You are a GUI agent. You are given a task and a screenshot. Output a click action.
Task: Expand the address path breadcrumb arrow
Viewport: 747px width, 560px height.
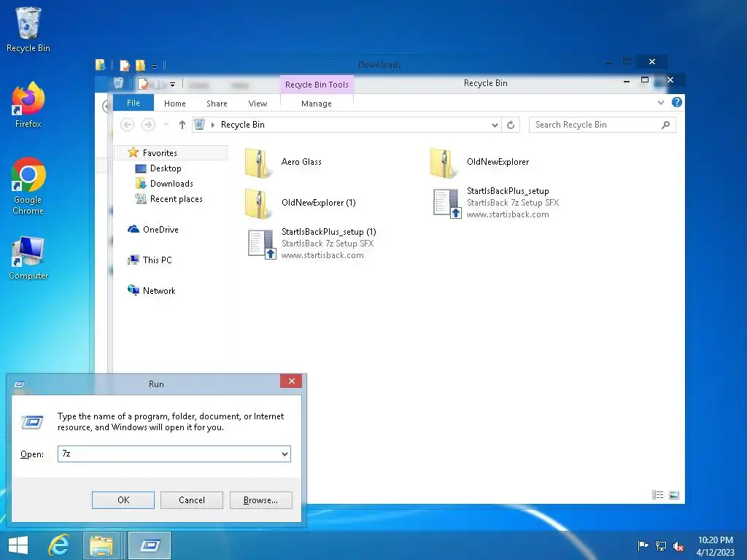(213, 125)
